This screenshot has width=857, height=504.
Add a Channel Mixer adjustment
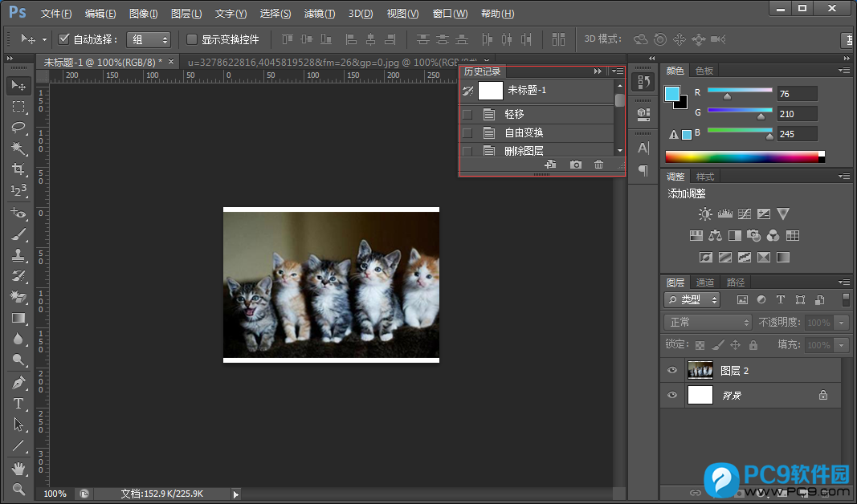pos(773,235)
